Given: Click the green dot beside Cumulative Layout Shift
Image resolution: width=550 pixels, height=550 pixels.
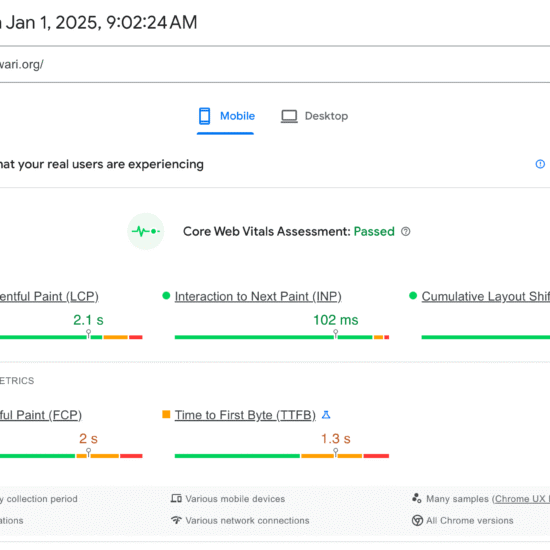Looking at the screenshot, I should 413,296.
